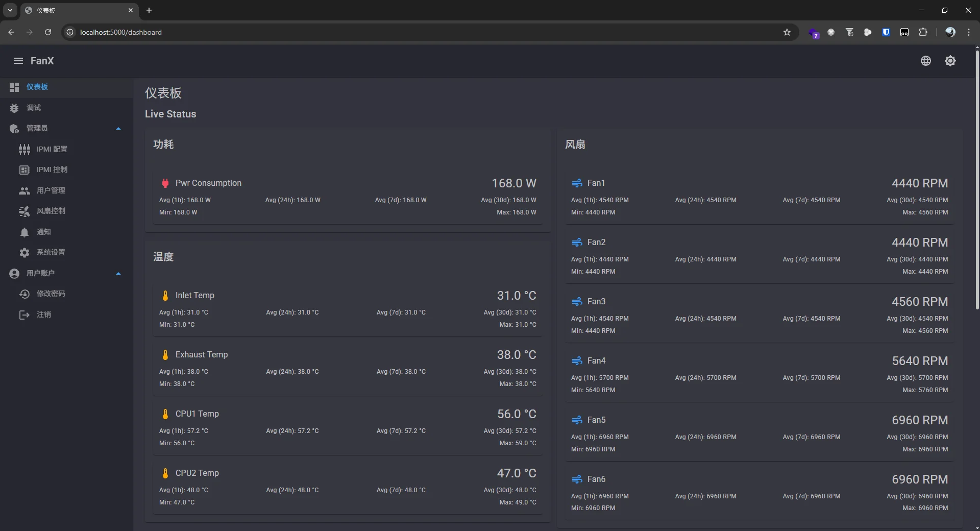
Task: Open 风扇控制 fan control page
Action: 66,211
